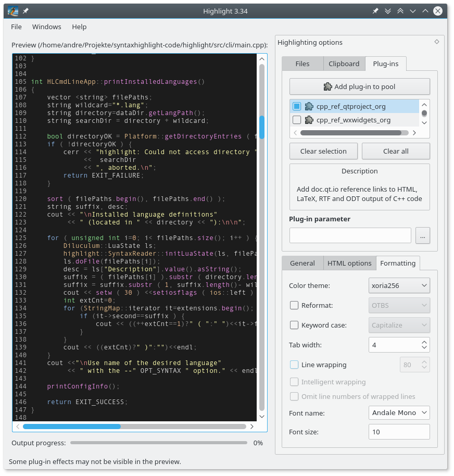Screen dimensions: 454x476
Task: Click the plug-in list horizontal scrollbar thumb
Action: point(351,133)
